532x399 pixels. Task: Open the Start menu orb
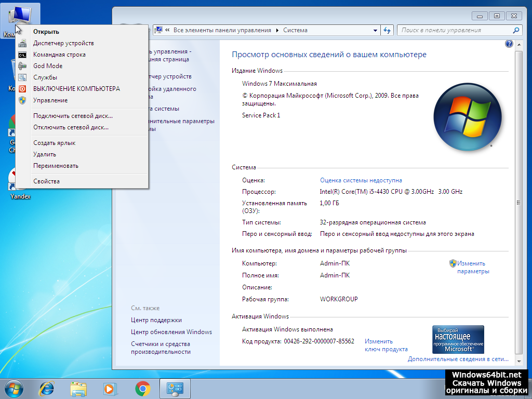(14, 389)
